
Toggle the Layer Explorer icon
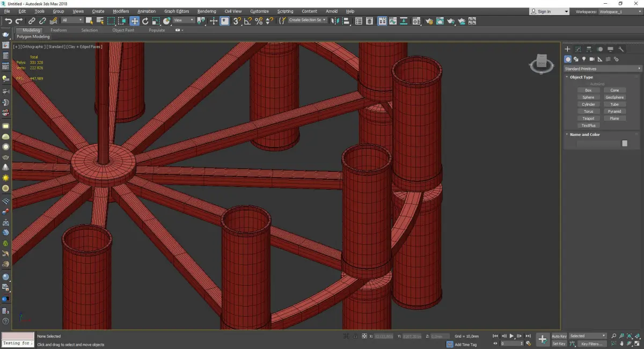[370, 21]
